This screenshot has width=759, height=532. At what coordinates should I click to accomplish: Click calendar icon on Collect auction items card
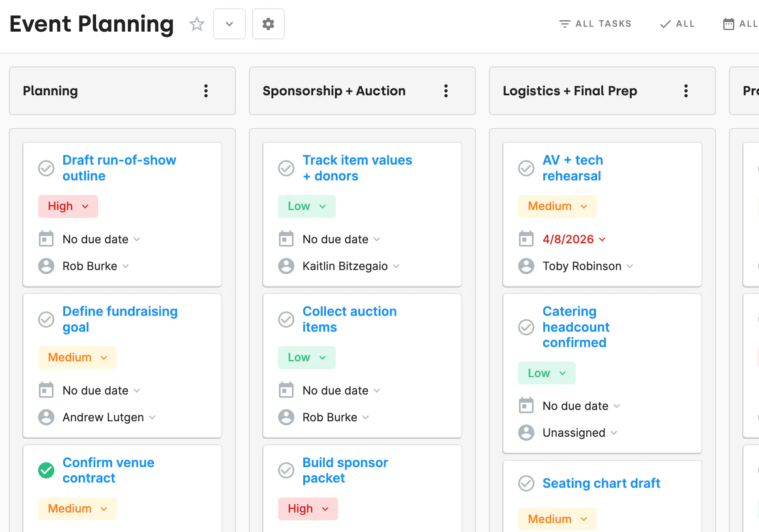[x=286, y=390]
